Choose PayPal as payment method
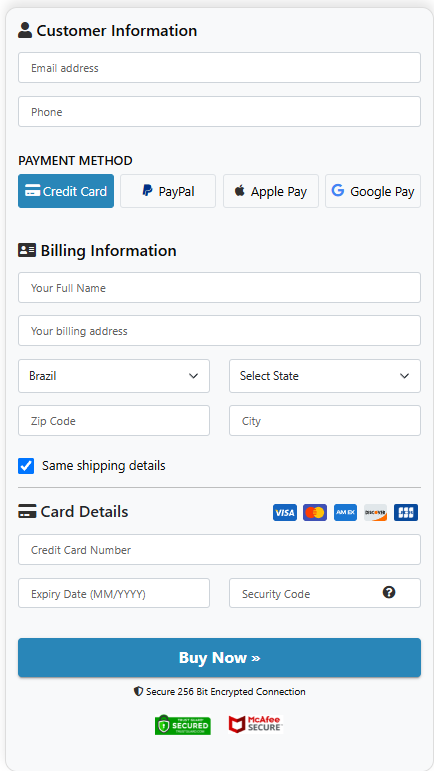This screenshot has height=771, width=434. coord(168,191)
